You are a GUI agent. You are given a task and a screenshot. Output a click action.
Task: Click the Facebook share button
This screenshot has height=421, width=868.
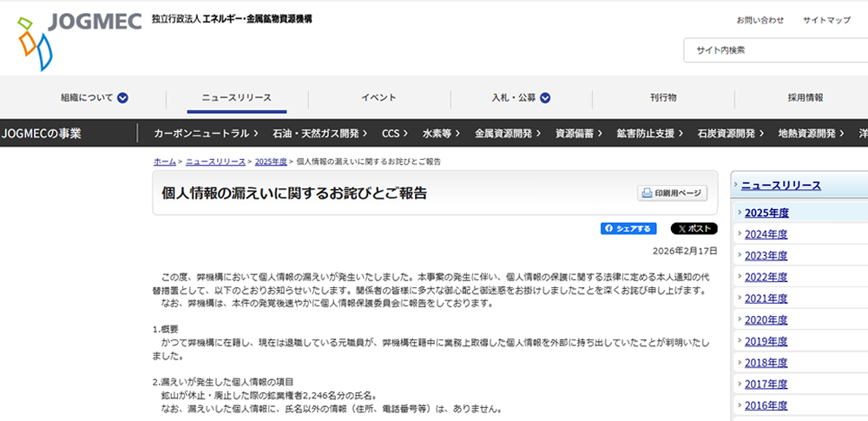628,228
